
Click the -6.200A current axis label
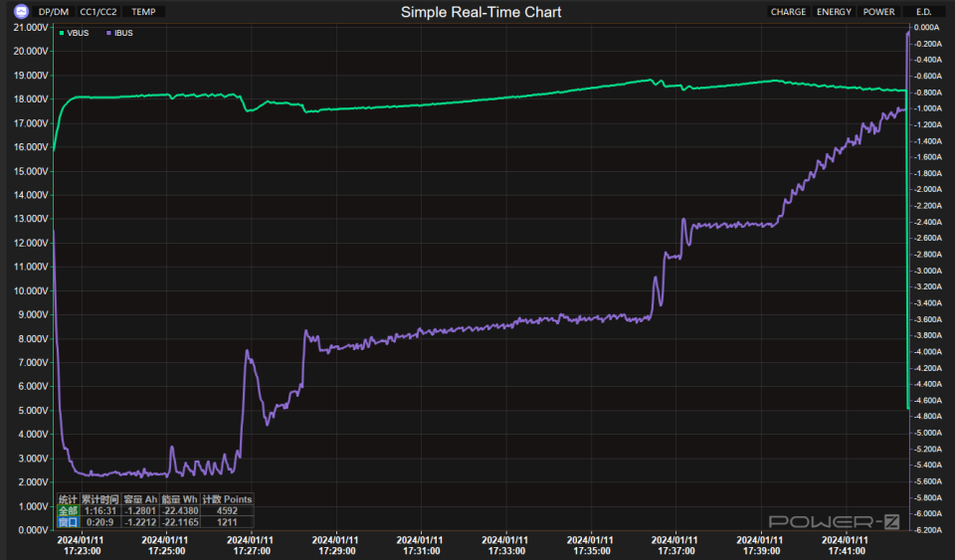pos(927,530)
